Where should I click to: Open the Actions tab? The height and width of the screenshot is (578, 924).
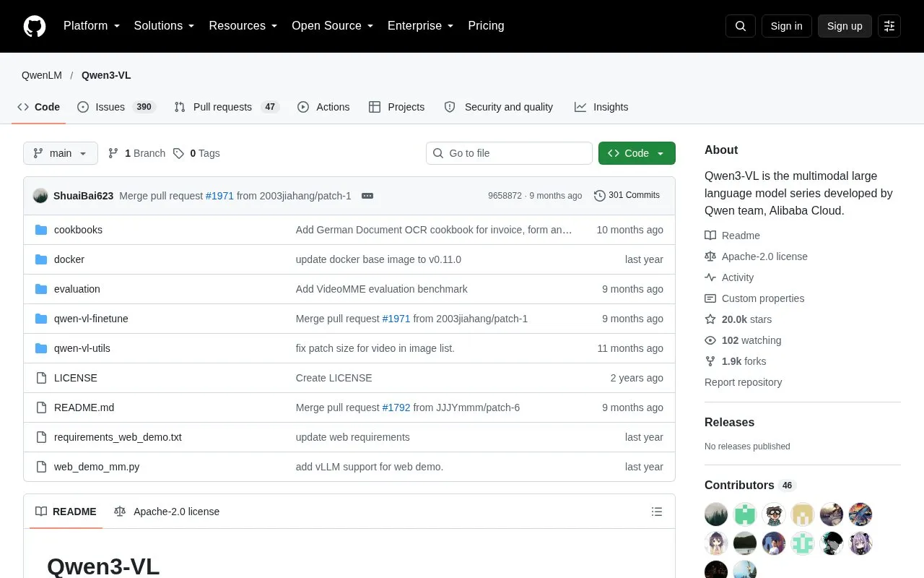click(323, 107)
